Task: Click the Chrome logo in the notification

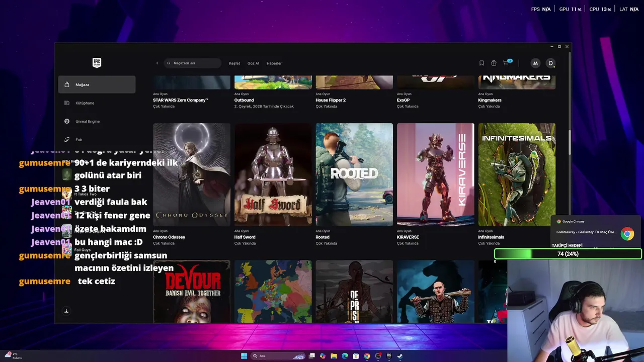Action: point(627,234)
